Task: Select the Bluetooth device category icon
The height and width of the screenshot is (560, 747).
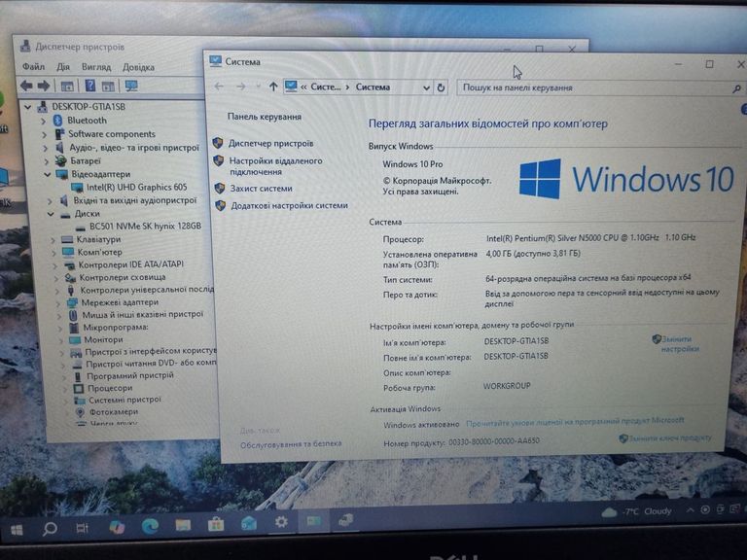Action: pyautogui.click(x=58, y=120)
